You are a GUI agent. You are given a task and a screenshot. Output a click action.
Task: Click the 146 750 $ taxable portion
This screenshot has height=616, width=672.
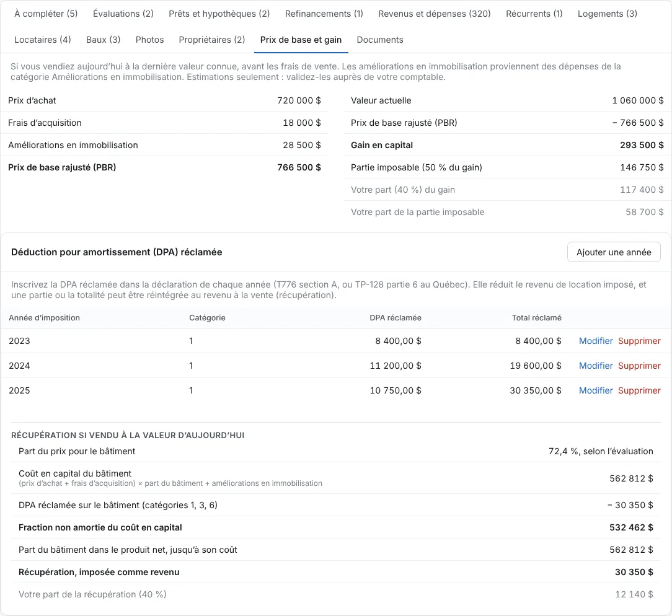pyautogui.click(x=642, y=167)
